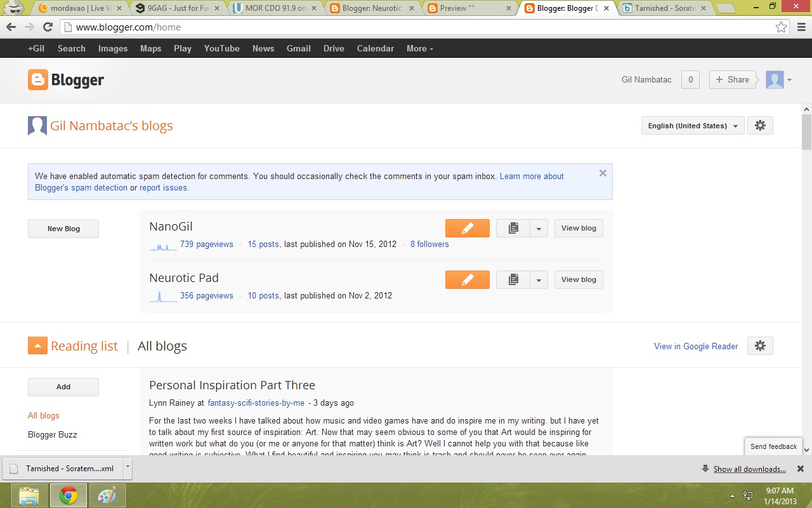Bookmark this page with the star icon
812x508 pixels.
(x=781, y=27)
